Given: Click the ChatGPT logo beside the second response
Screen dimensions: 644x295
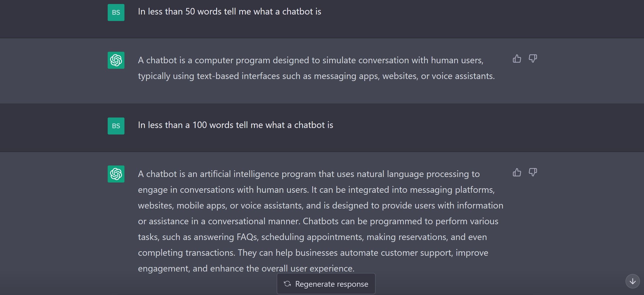Looking at the screenshot, I should click(x=116, y=174).
